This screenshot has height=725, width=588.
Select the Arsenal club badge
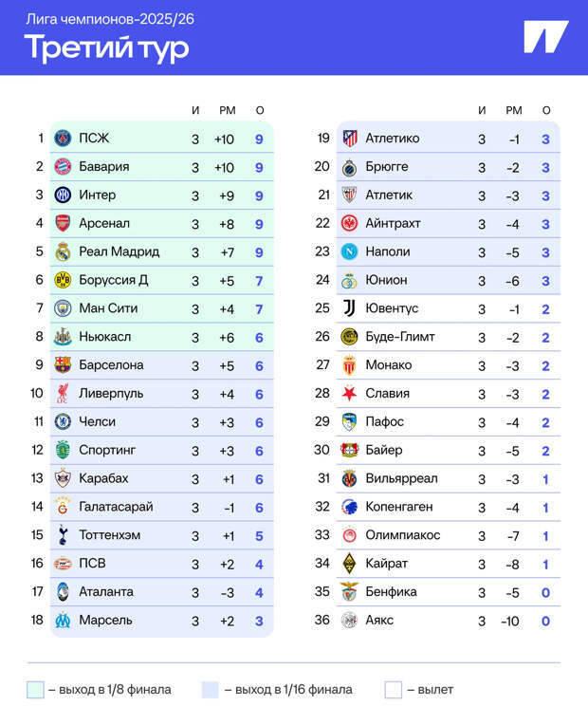(x=63, y=224)
